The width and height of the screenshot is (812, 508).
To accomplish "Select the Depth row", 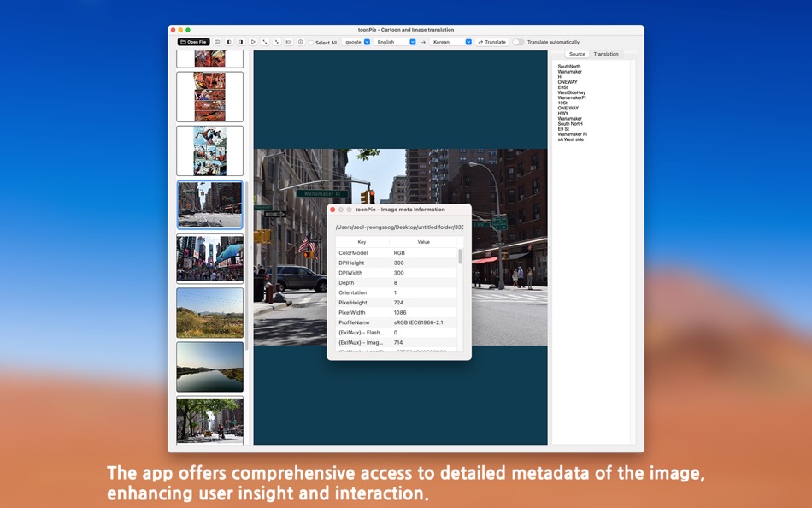I will (x=396, y=282).
